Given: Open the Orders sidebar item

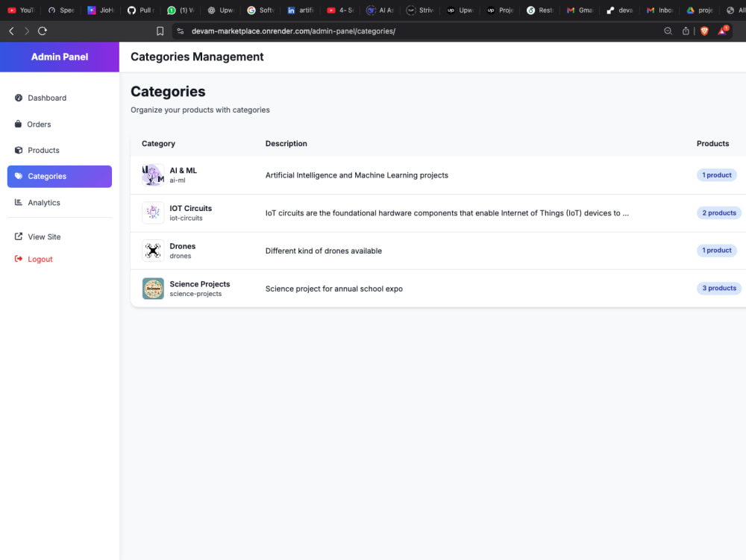Looking at the screenshot, I should point(60,124).
